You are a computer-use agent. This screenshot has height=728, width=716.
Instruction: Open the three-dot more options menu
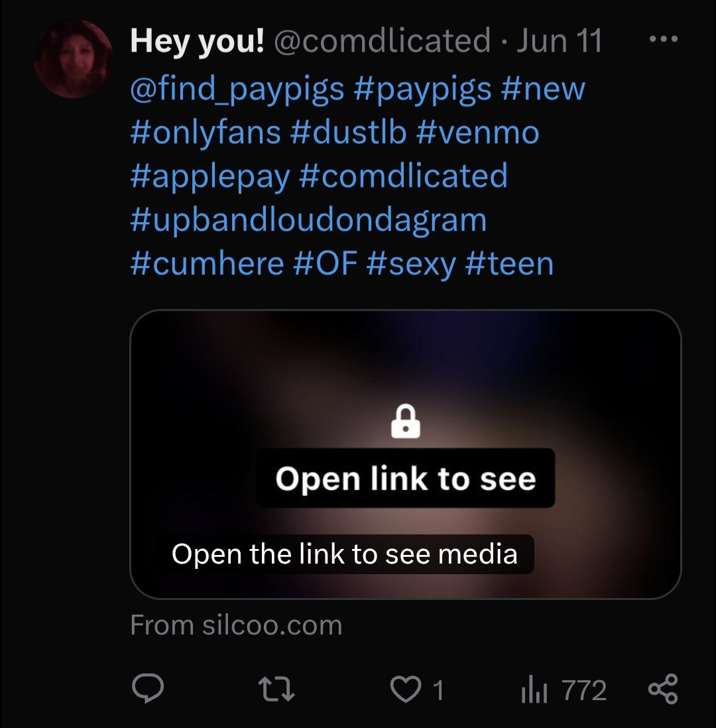pos(663,39)
